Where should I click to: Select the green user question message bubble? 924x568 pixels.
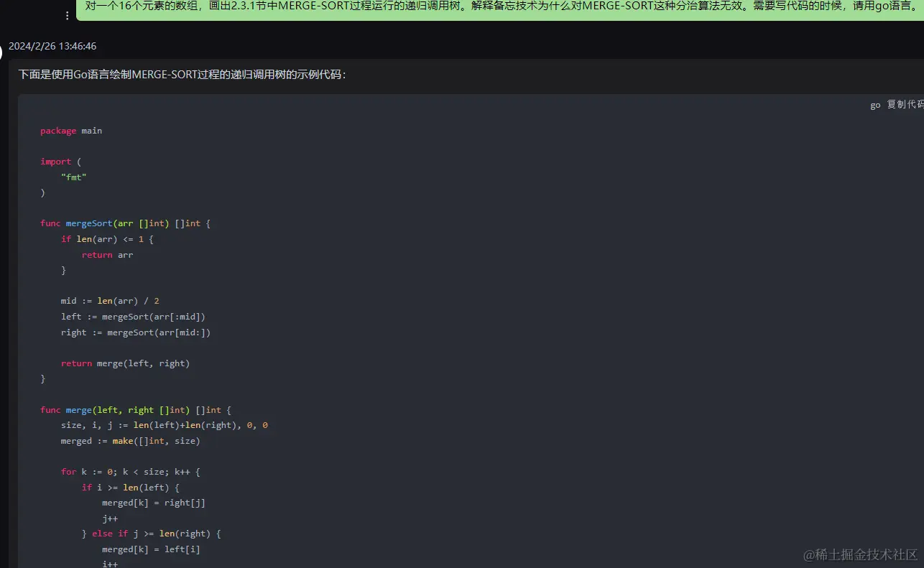pos(499,9)
